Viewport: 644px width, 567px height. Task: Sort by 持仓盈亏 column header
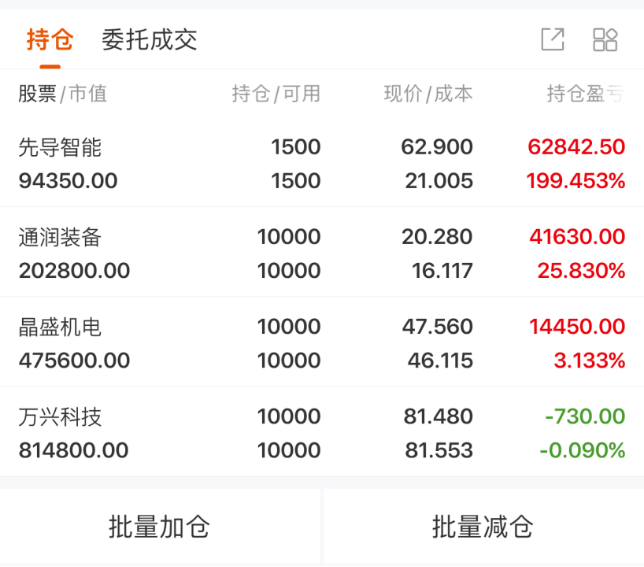pyautogui.click(x=586, y=94)
